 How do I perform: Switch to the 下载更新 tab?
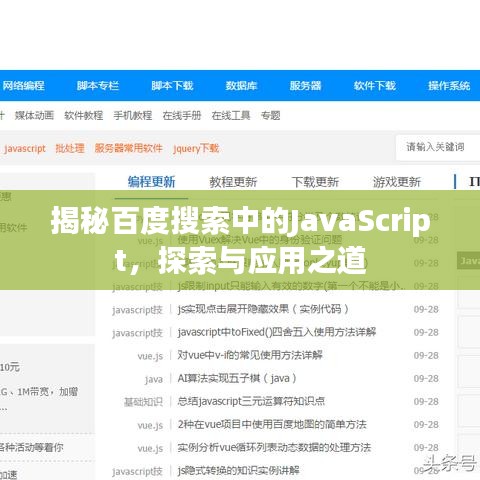[x=315, y=182]
